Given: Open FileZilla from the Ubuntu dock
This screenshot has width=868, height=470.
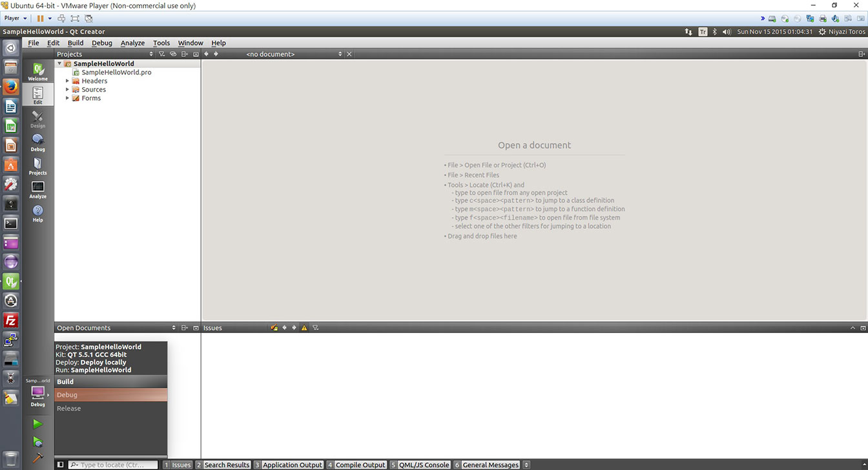Looking at the screenshot, I should click(10, 320).
